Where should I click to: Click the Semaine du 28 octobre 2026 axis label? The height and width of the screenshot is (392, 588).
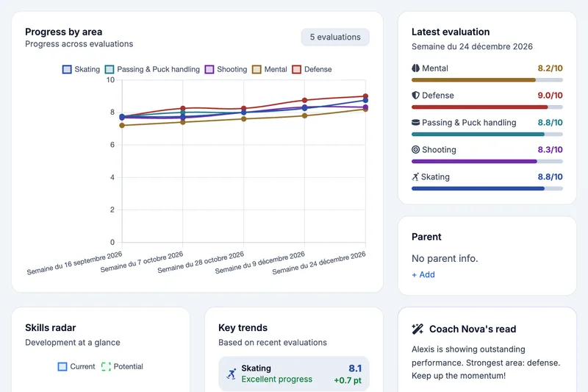tap(201, 263)
